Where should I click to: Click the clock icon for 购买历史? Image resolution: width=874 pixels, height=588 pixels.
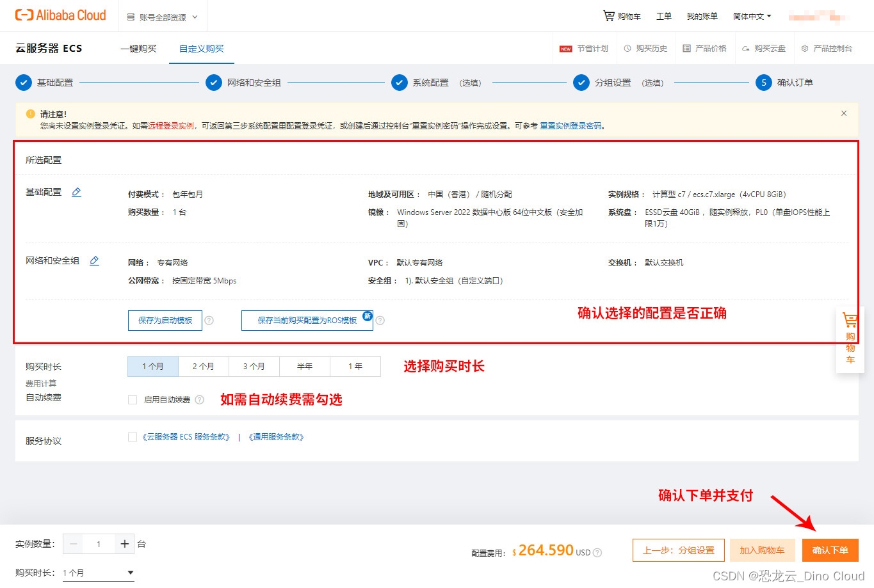point(628,48)
